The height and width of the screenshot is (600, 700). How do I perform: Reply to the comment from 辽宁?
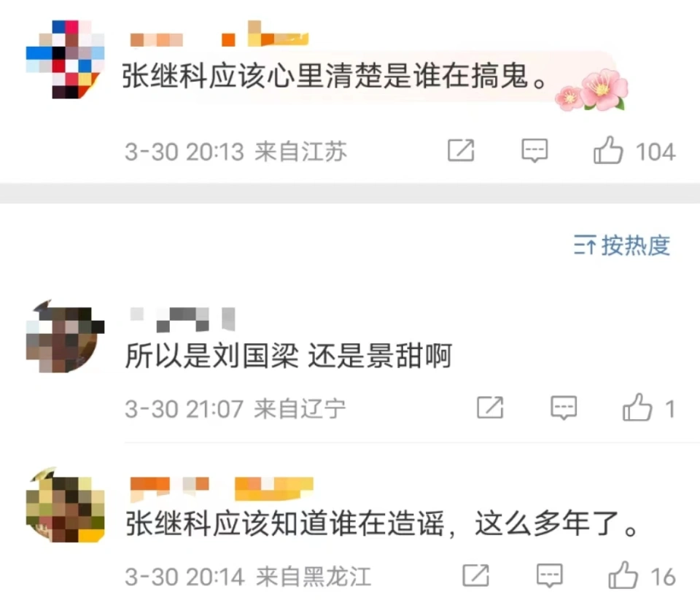point(564,408)
